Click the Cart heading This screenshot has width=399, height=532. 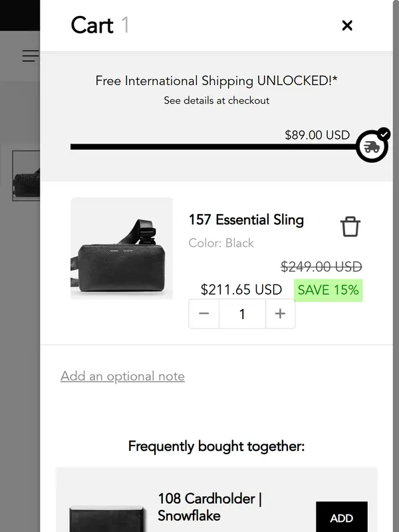(x=92, y=25)
